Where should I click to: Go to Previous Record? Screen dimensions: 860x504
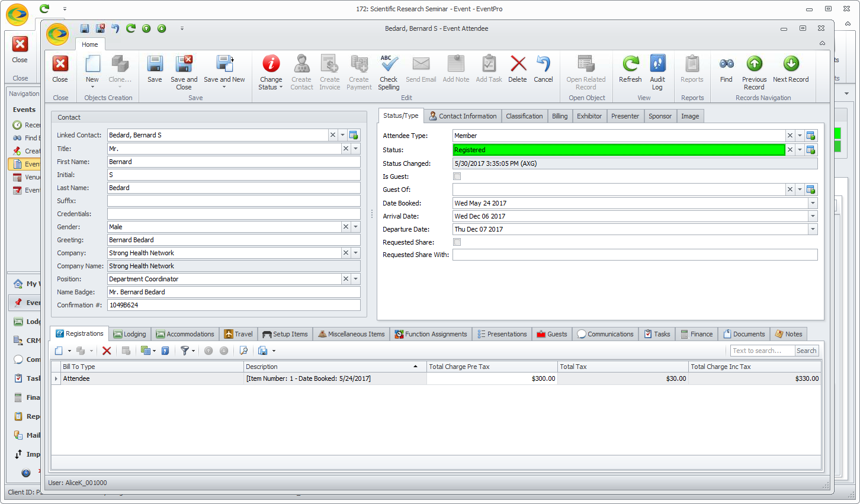click(x=754, y=72)
